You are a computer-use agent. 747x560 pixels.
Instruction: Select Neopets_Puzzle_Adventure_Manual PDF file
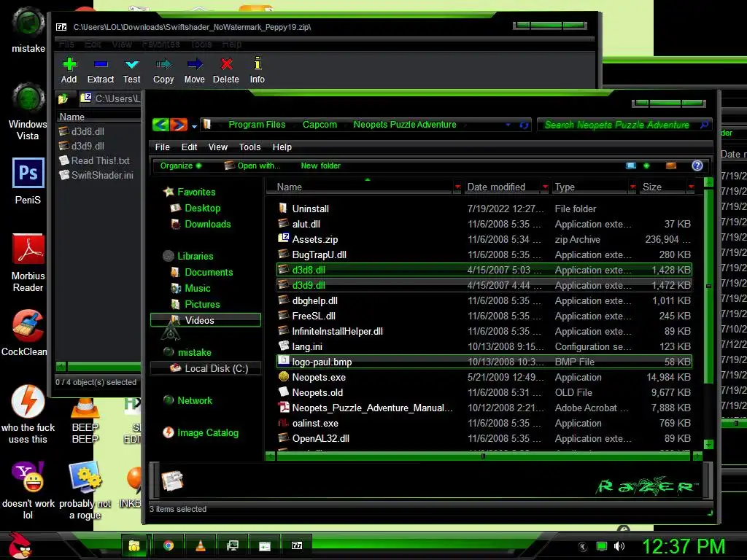(x=484, y=408)
